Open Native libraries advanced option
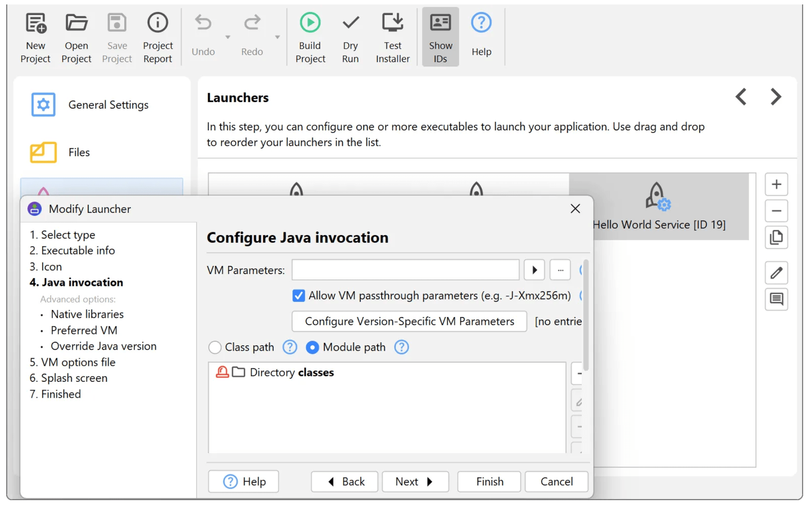 tap(87, 314)
